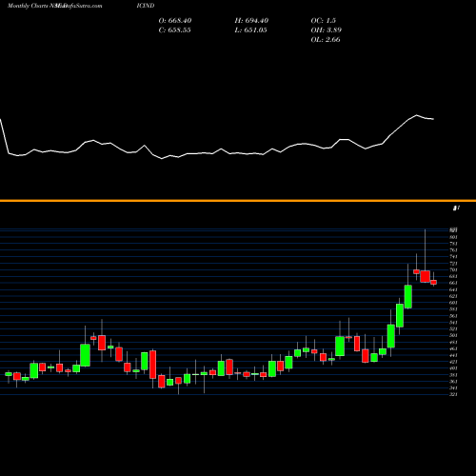Click the 661 price axis label
Viewport: 476px width, 476px height.
point(453,283)
